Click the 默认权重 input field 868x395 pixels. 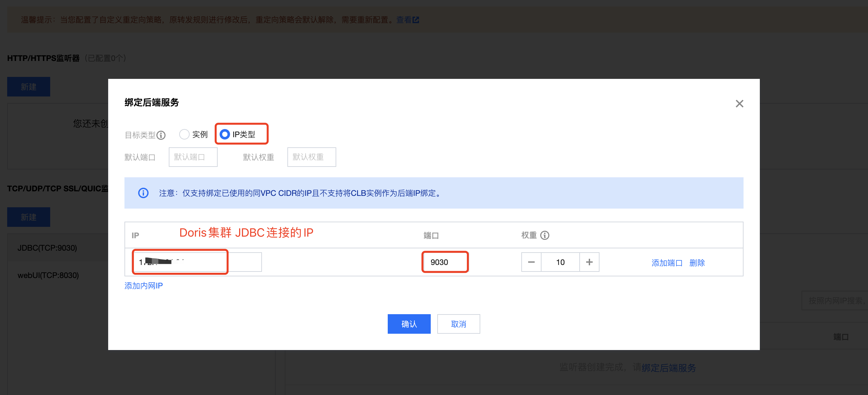coord(311,157)
